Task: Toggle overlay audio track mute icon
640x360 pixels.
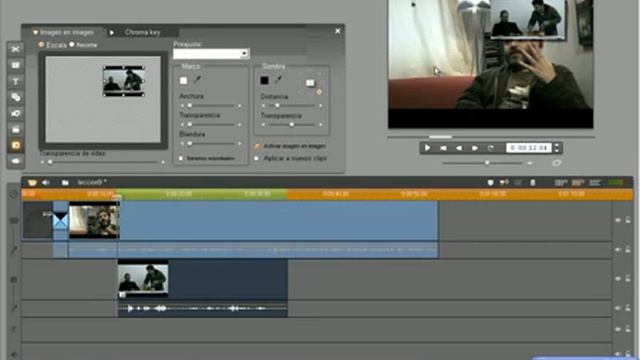Action: 618,308
